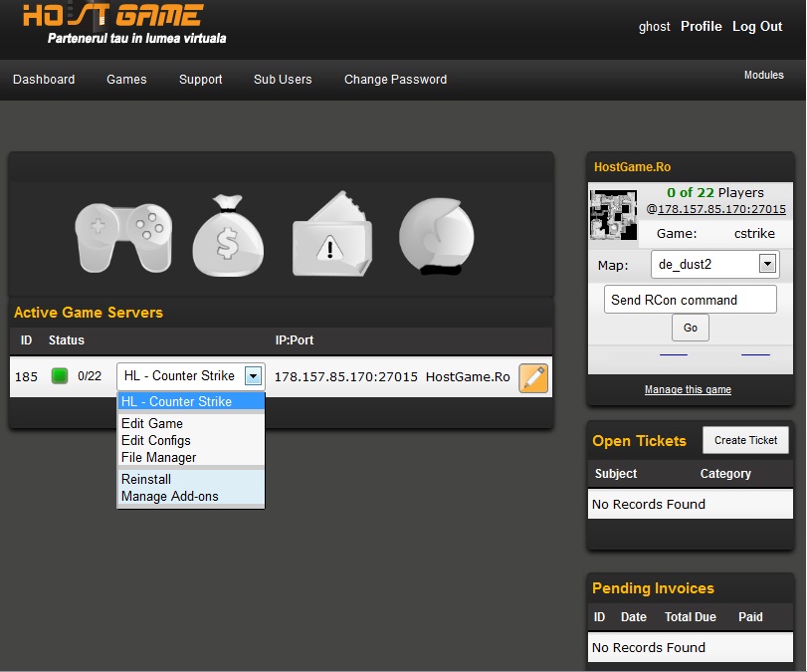Click the IP:Port column header
This screenshot has height=672, width=807.
(294, 340)
